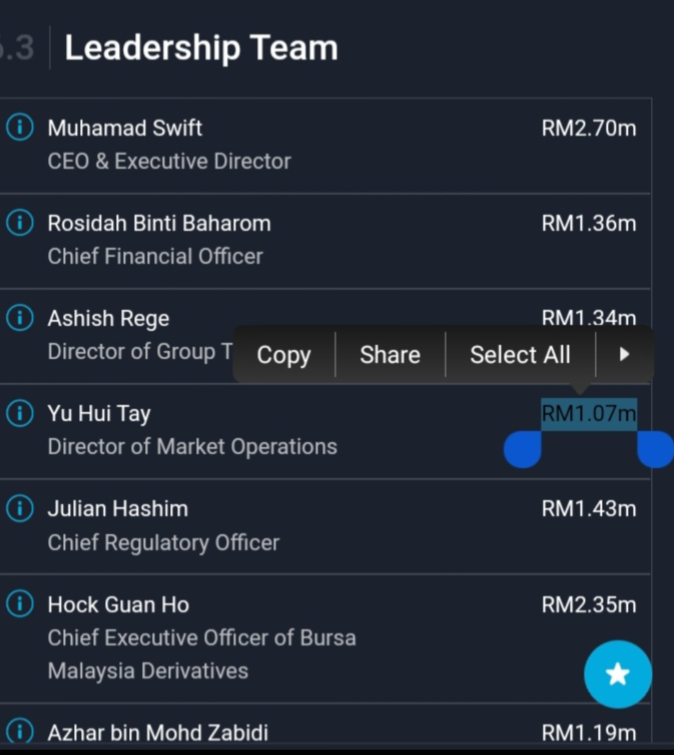Tap Select All in the popup menu
Viewport: 674px width, 755px height.
(x=520, y=355)
